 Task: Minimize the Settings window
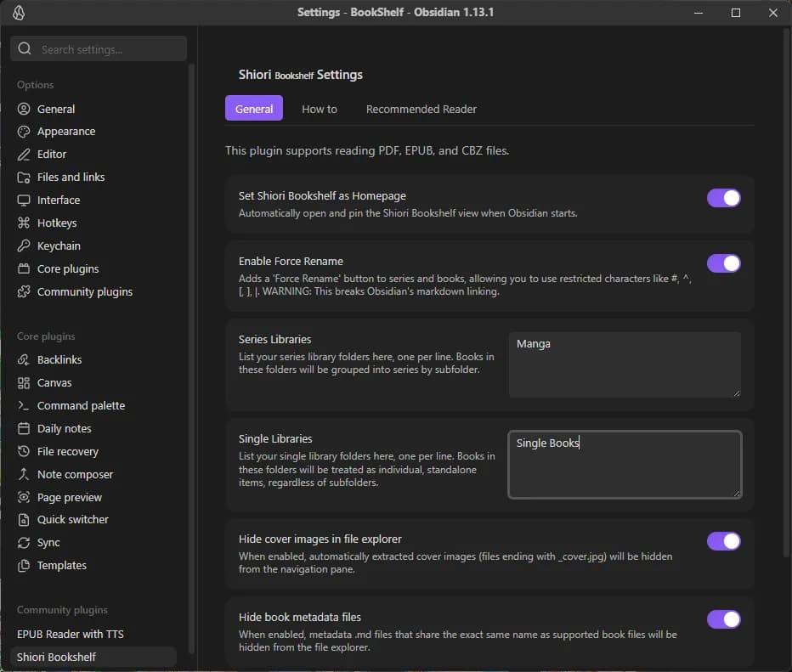pyautogui.click(x=698, y=13)
